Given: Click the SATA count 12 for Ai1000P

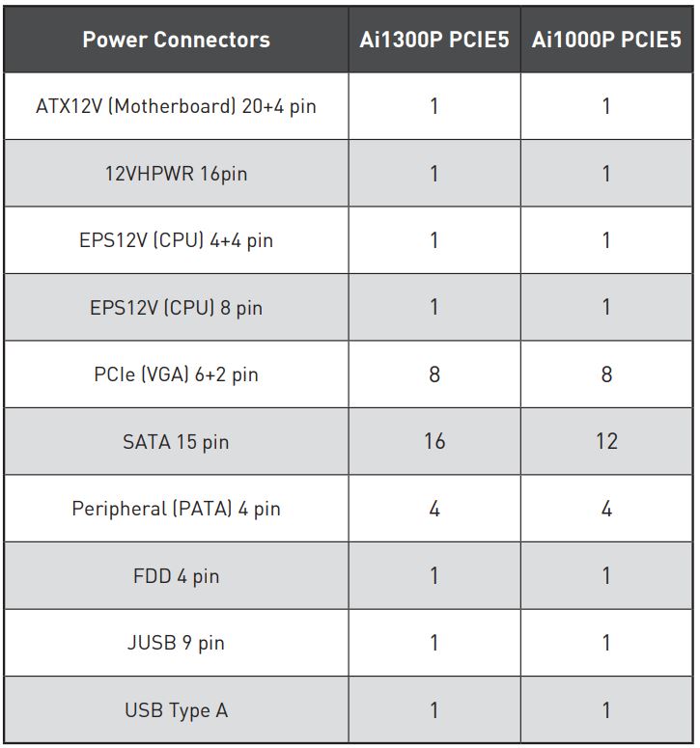Looking at the screenshot, I should (x=606, y=441).
